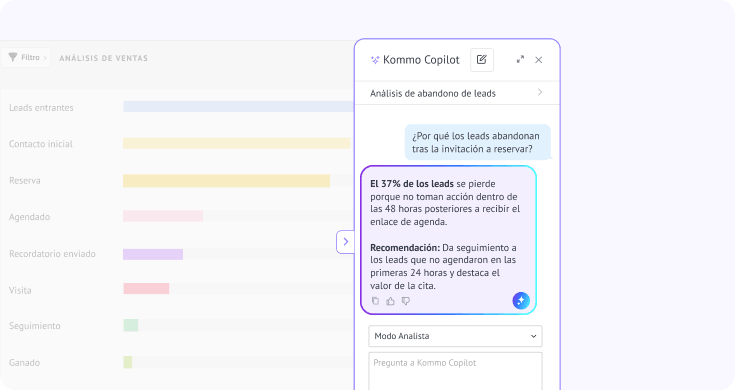Select the Agendado label
Screen dimensions: 735x390
(x=30, y=217)
